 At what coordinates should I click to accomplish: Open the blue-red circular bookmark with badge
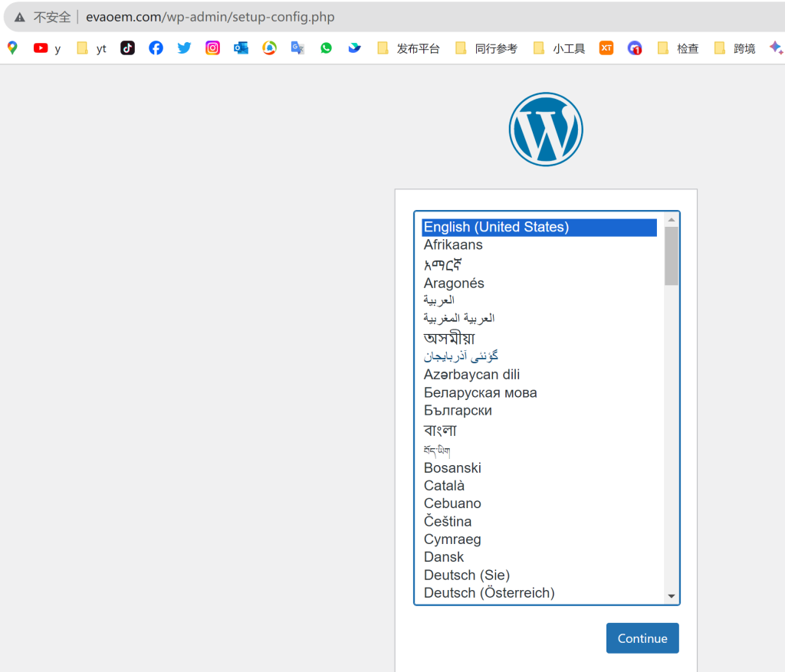635,48
